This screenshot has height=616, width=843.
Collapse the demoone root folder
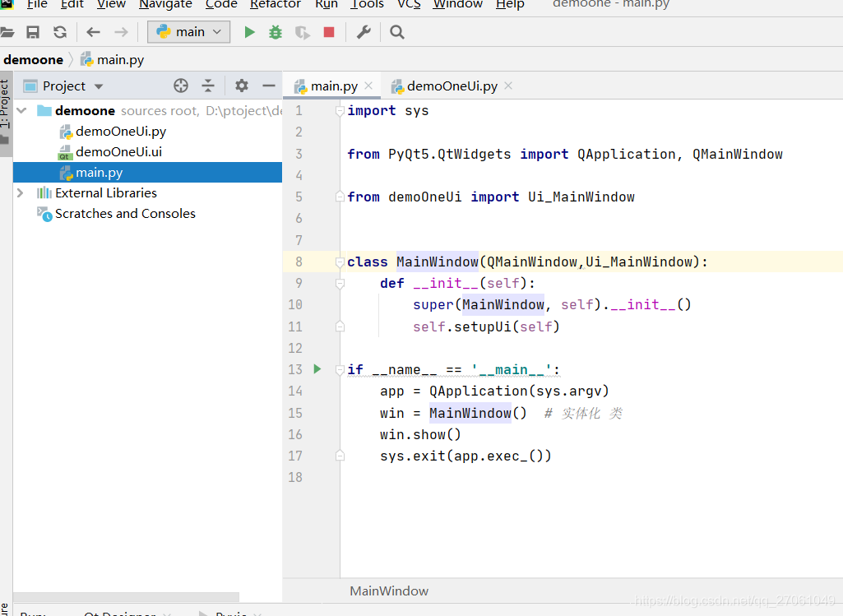[x=21, y=111]
